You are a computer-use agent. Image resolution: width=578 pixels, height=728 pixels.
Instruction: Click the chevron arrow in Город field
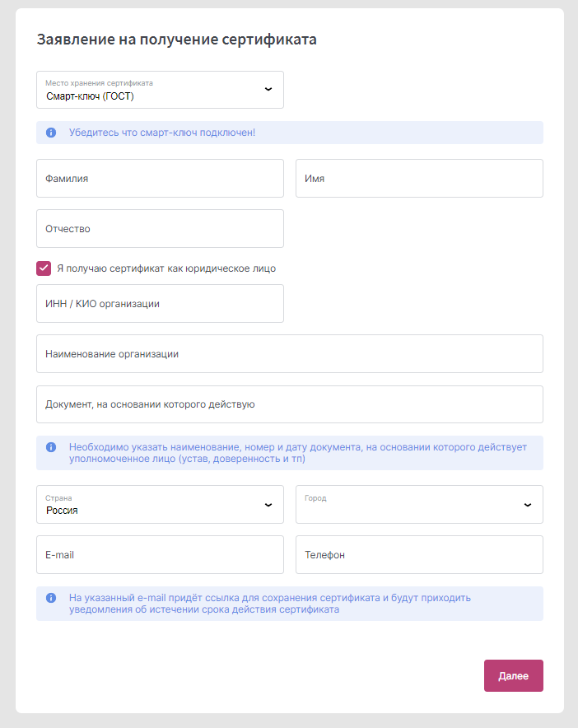click(528, 505)
